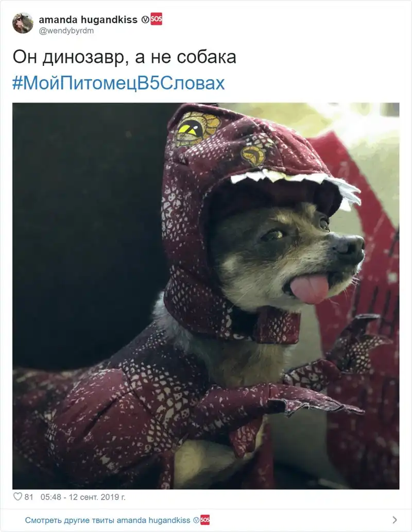Like the tweet with the heart icon
412x532 pixels.
[18, 496]
